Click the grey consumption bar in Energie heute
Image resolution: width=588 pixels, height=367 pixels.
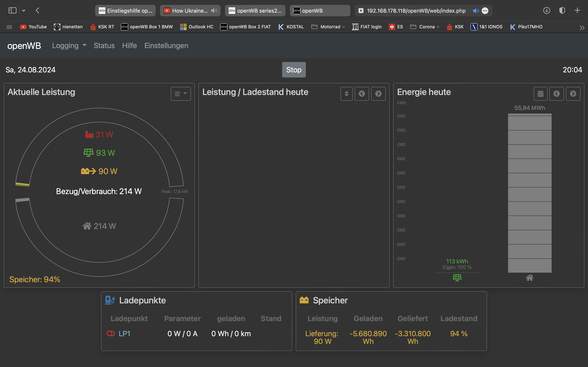pyautogui.click(x=530, y=193)
